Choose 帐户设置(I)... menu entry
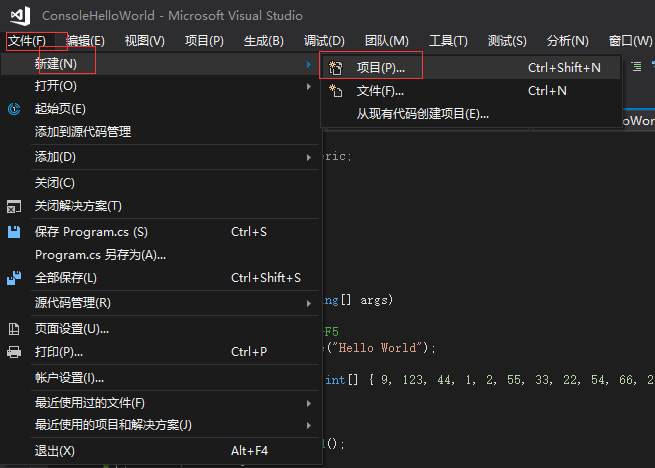 pos(161,378)
